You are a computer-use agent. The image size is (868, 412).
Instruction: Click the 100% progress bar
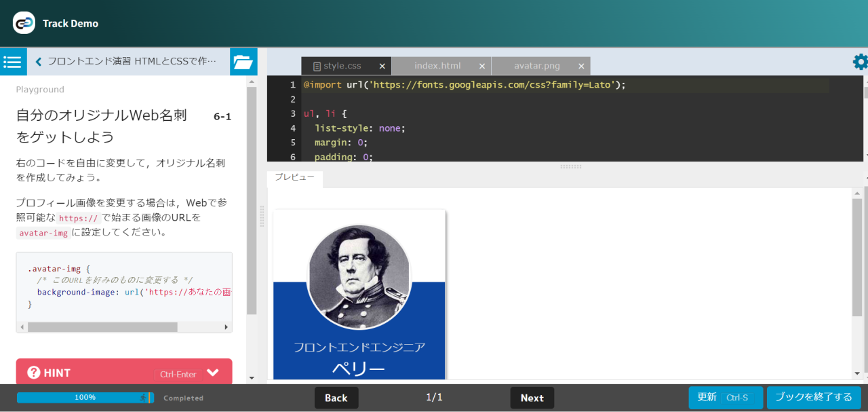(85, 398)
